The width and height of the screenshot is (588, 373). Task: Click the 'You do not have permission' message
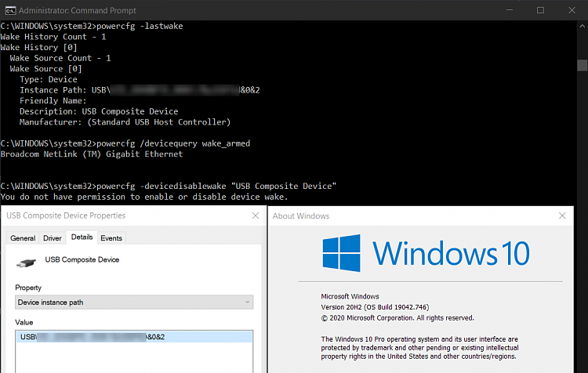[144, 197]
